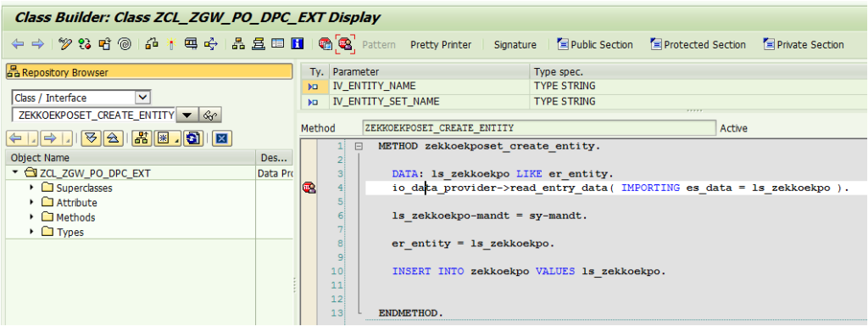Click the Parameter column header
868x326 pixels.
(430, 72)
